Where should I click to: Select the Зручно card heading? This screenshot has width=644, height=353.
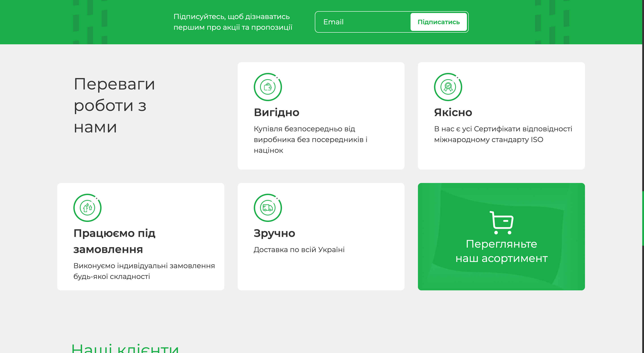tap(274, 233)
